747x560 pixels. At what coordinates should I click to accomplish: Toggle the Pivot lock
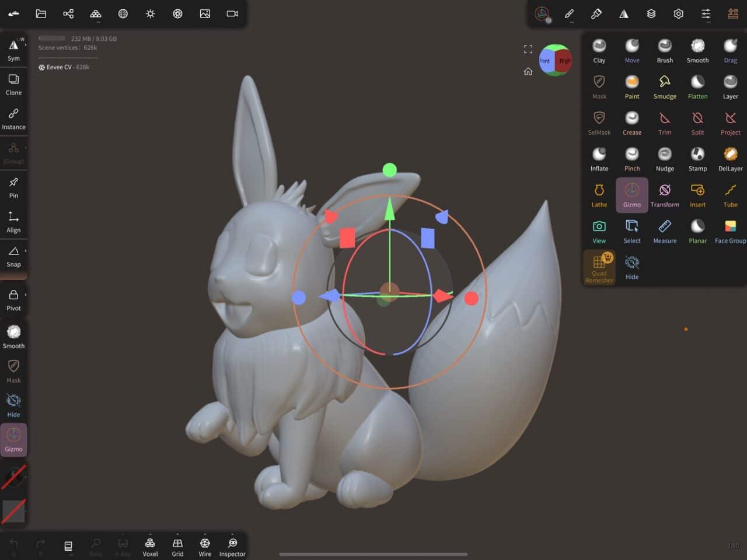point(13,300)
